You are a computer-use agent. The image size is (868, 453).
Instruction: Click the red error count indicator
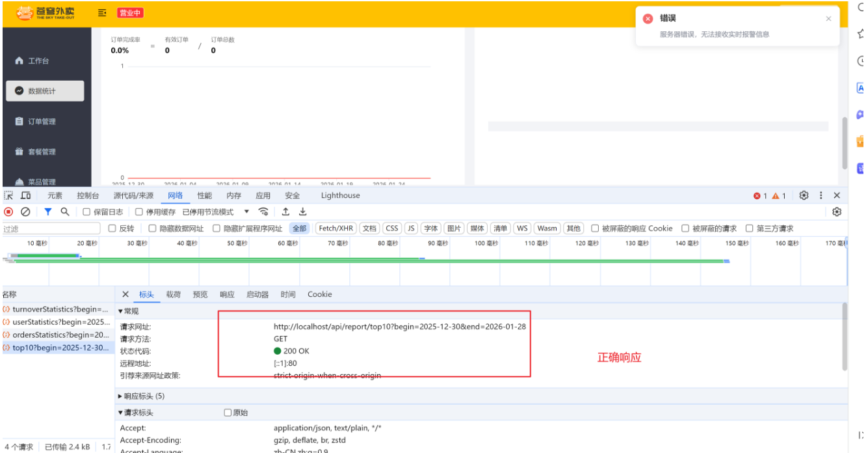click(x=760, y=195)
